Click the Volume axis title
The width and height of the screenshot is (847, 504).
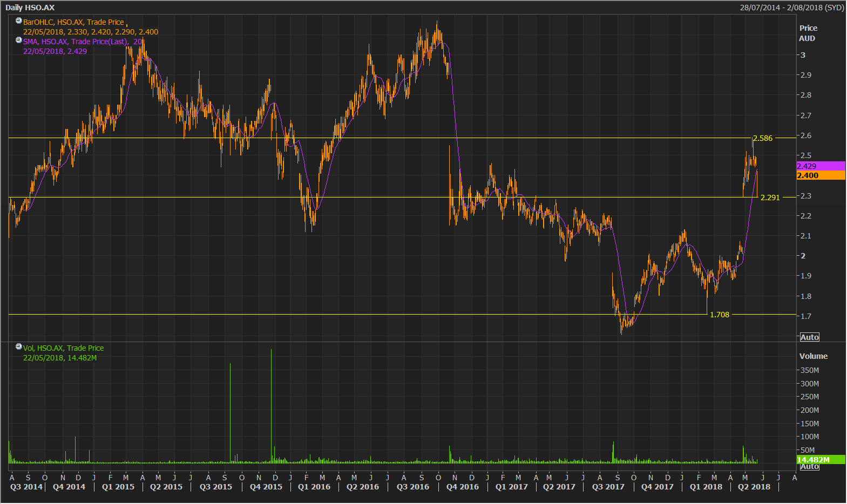pyautogui.click(x=814, y=356)
